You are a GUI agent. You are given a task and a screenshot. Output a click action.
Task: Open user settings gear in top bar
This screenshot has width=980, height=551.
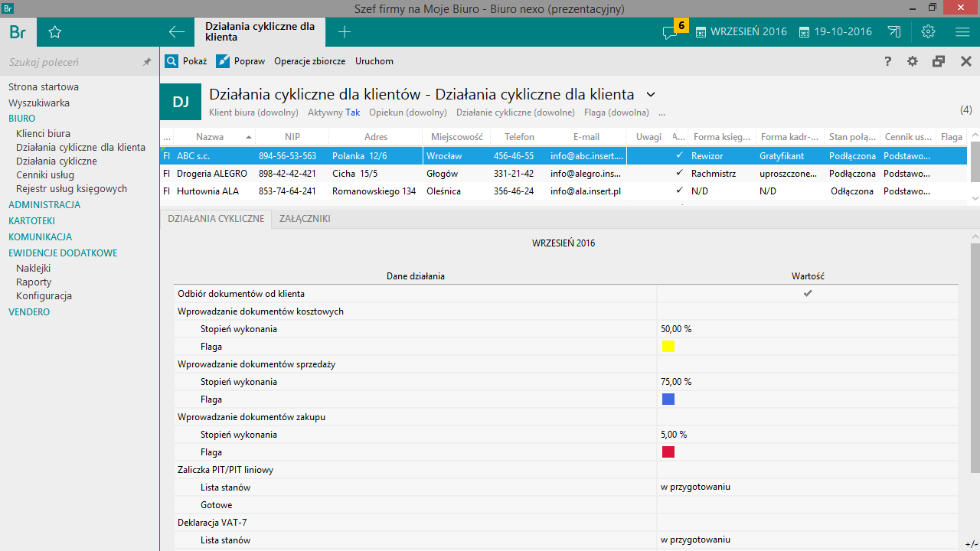[x=929, y=31]
